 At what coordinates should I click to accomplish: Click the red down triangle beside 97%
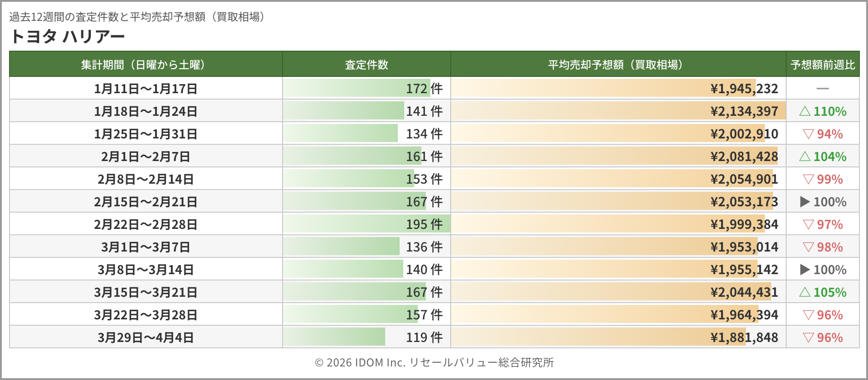(808, 224)
